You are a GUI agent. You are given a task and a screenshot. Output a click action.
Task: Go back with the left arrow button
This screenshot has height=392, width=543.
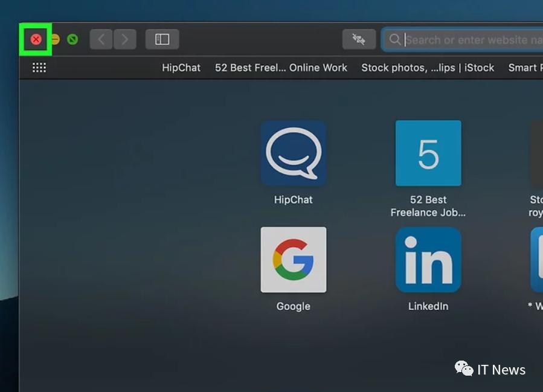(x=101, y=39)
